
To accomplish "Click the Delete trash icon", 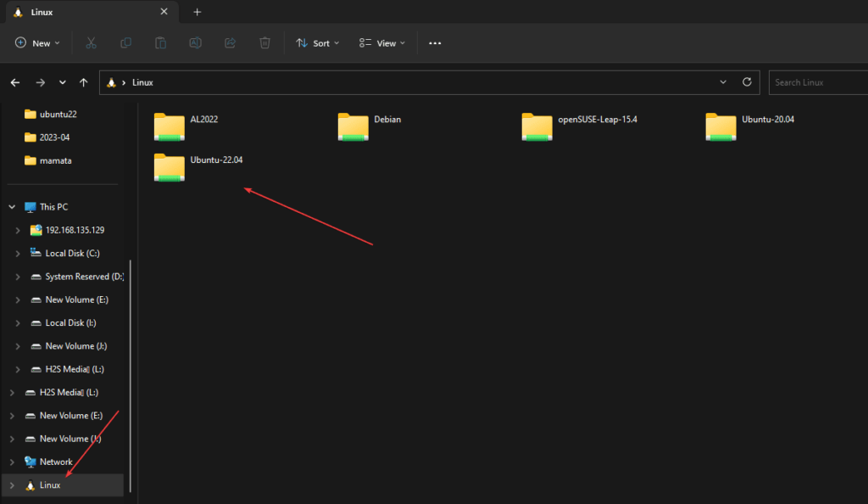I will click(x=264, y=42).
